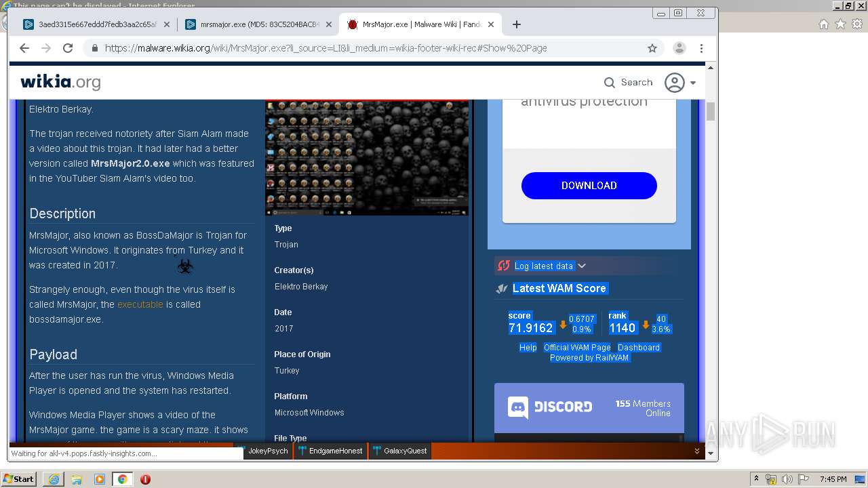Expand the footer bar double chevron
Screen dimensions: 868x488
(x=696, y=451)
